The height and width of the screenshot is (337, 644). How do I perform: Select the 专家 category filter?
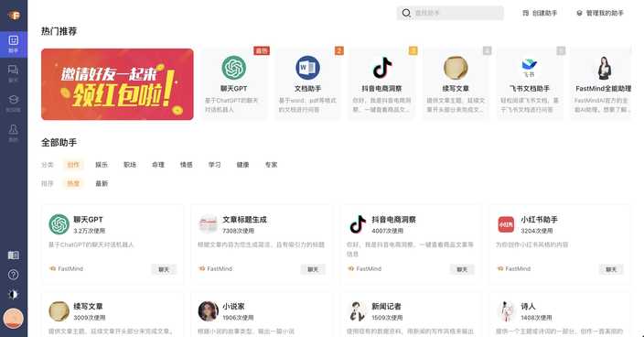pos(271,165)
